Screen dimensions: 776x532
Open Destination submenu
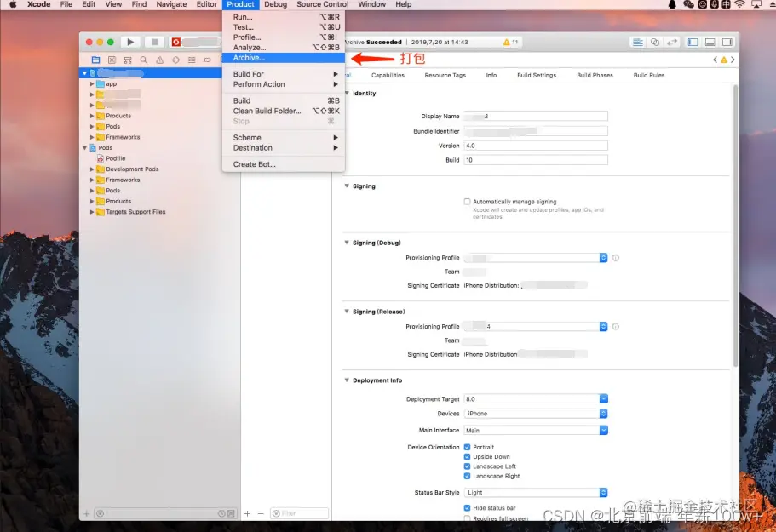[284, 148]
